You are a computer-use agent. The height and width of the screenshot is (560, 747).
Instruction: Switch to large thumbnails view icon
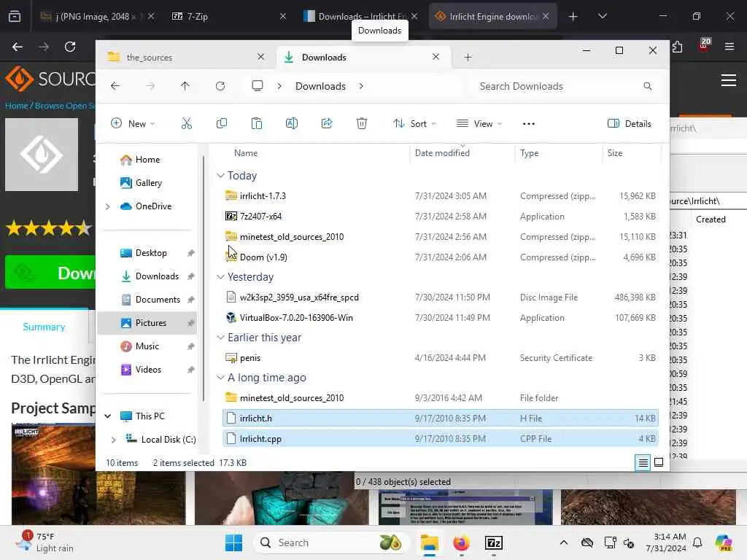point(659,462)
